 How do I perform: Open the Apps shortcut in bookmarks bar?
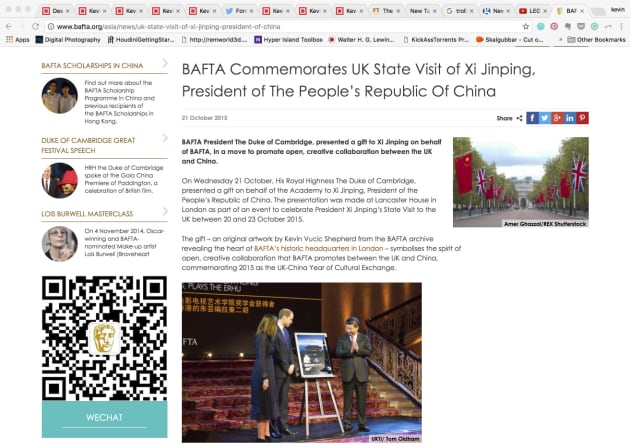pyautogui.click(x=18, y=40)
